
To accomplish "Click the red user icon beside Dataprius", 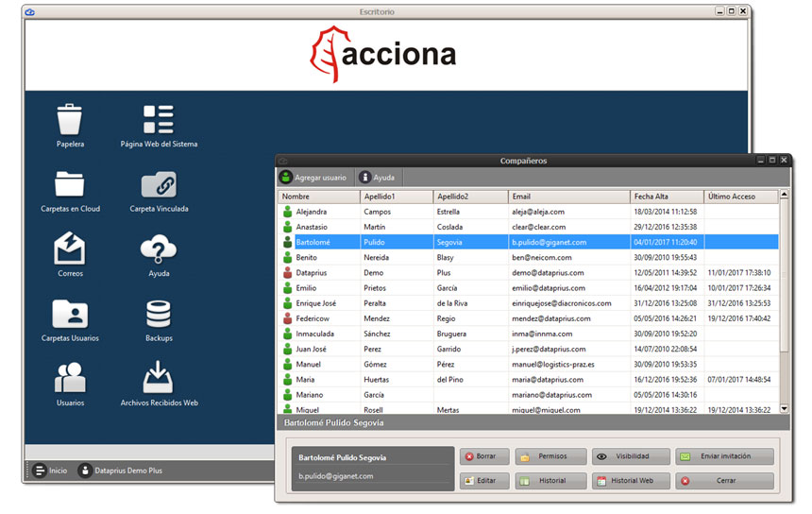I will (287, 272).
